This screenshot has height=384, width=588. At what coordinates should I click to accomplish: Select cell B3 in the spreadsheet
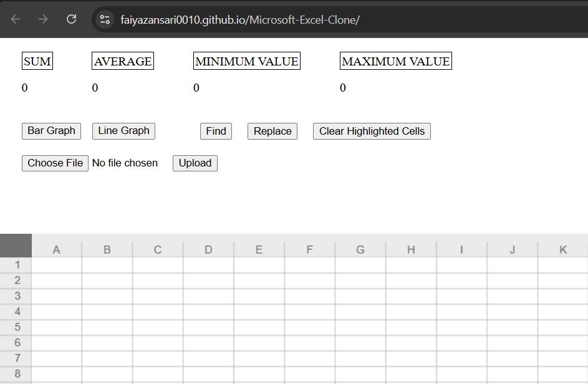coord(107,296)
